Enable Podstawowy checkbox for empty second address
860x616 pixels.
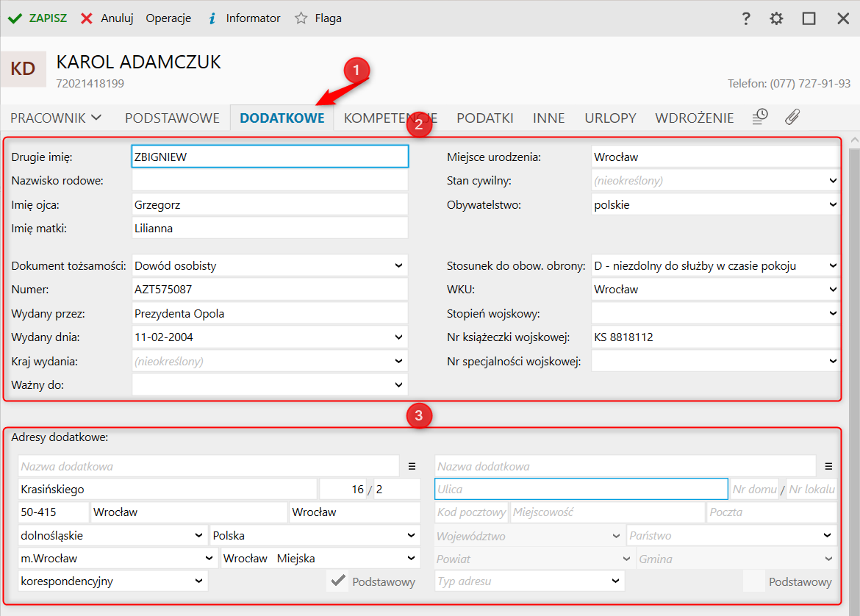pos(754,581)
